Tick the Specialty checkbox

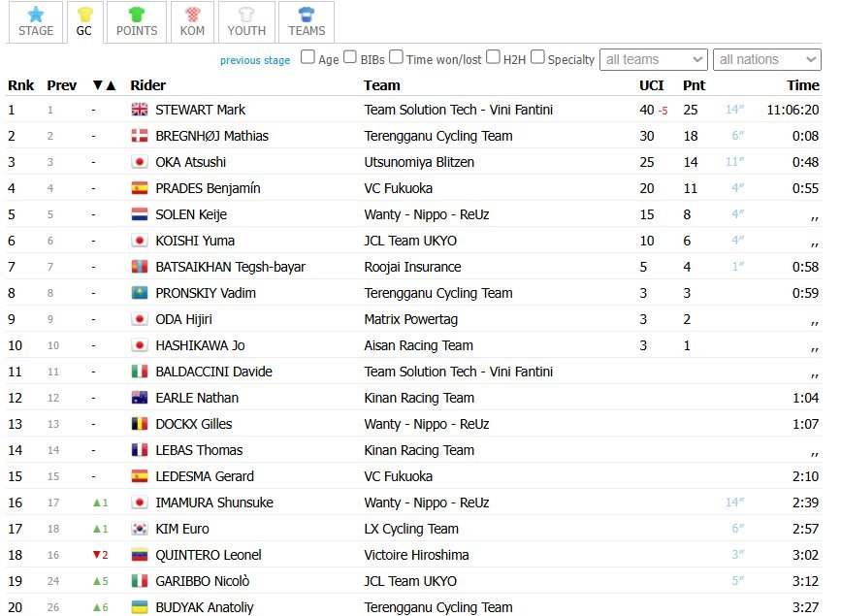point(537,58)
